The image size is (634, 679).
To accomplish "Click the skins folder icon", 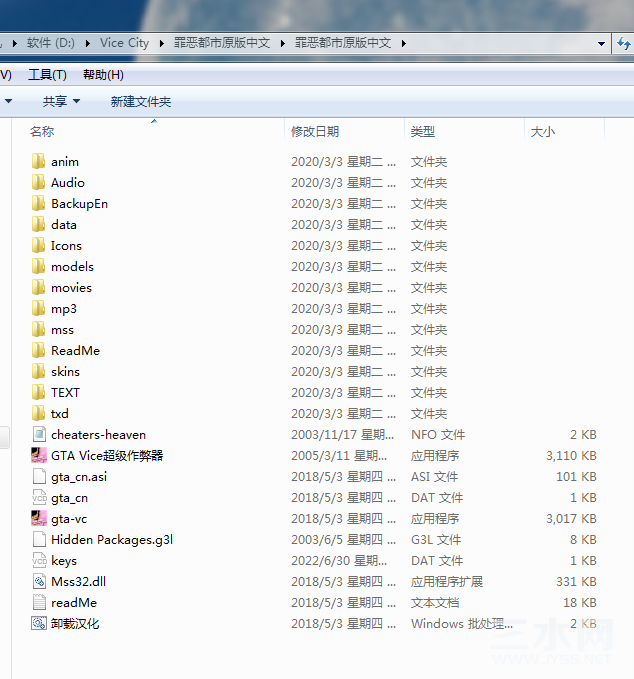I will [39, 372].
